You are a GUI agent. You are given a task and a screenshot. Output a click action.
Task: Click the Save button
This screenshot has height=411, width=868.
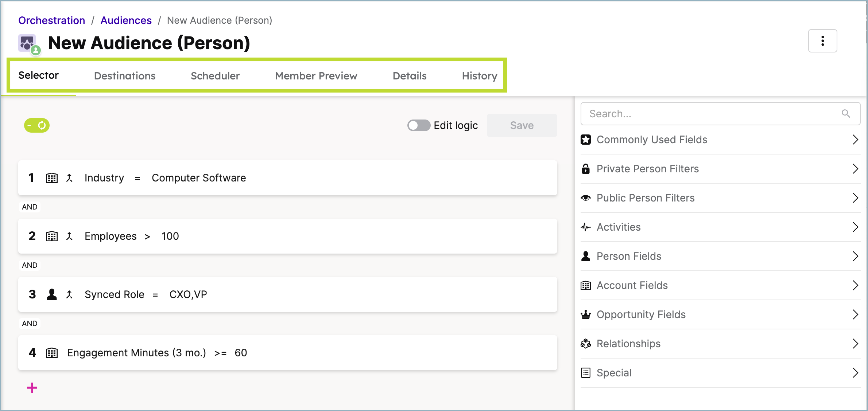pos(522,125)
